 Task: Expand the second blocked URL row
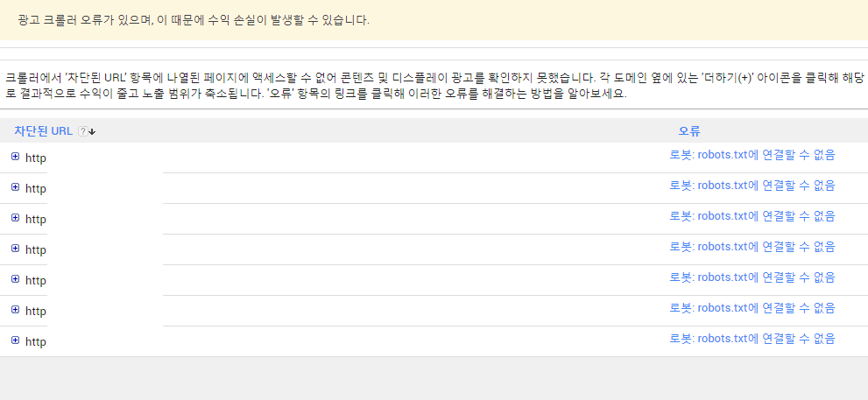click(15, 187)
